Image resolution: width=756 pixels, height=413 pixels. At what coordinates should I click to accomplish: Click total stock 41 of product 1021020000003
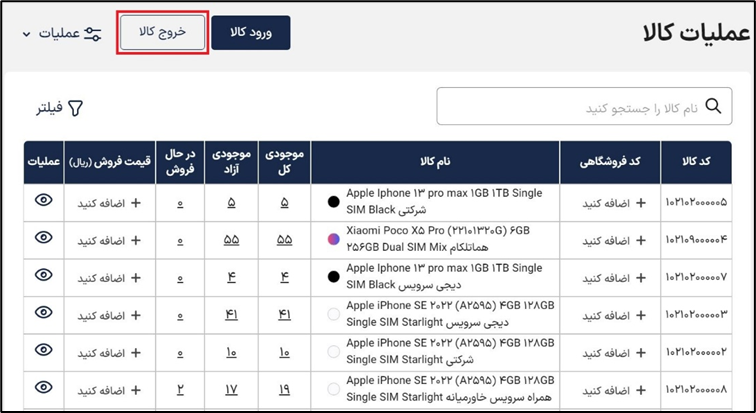(x=284, y=316)
